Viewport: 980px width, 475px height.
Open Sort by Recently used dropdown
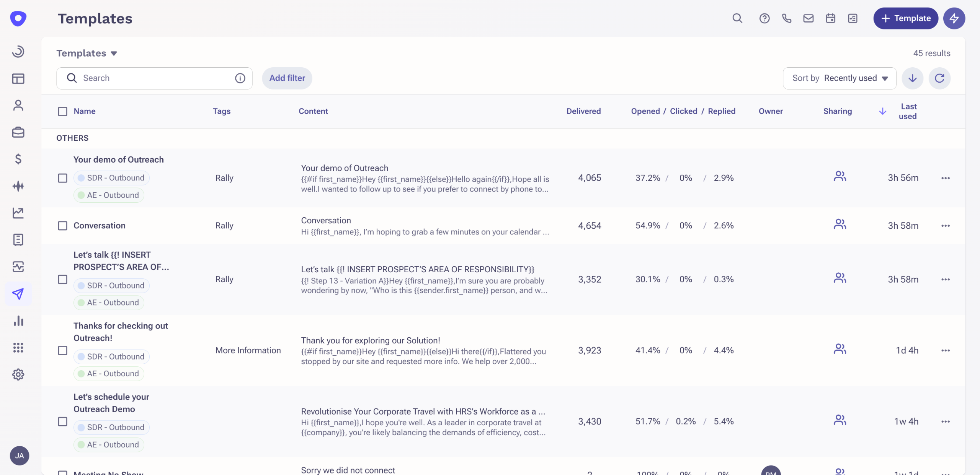pos(840,78)
